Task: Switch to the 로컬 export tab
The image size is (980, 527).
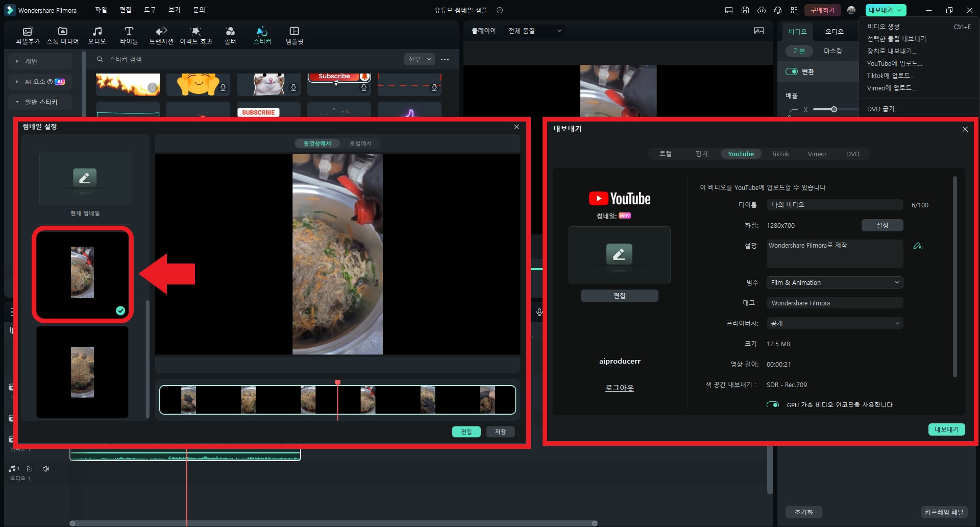Action: pos(666,154)
